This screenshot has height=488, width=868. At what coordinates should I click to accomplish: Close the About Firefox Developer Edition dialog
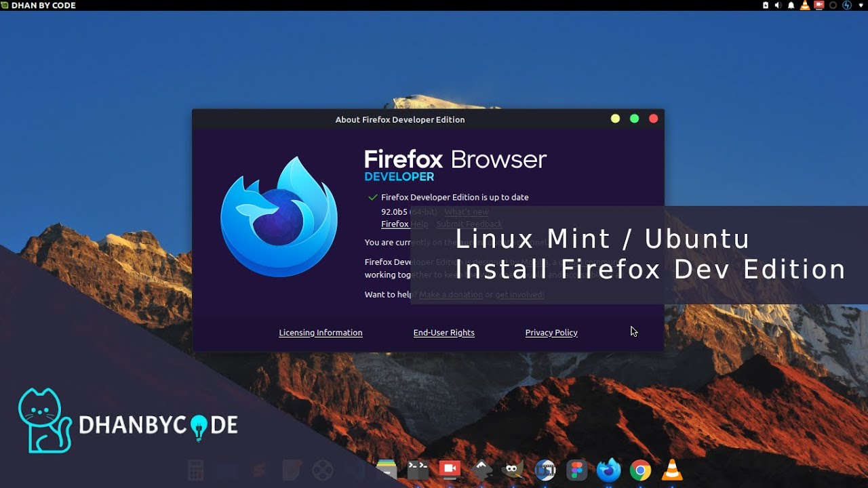click(x=654, y=119)
